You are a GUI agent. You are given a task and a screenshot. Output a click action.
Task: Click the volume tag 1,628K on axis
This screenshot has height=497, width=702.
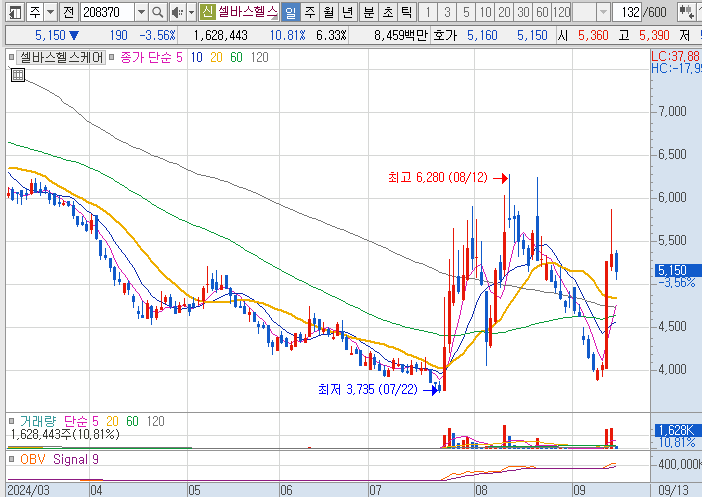(676, 430)
